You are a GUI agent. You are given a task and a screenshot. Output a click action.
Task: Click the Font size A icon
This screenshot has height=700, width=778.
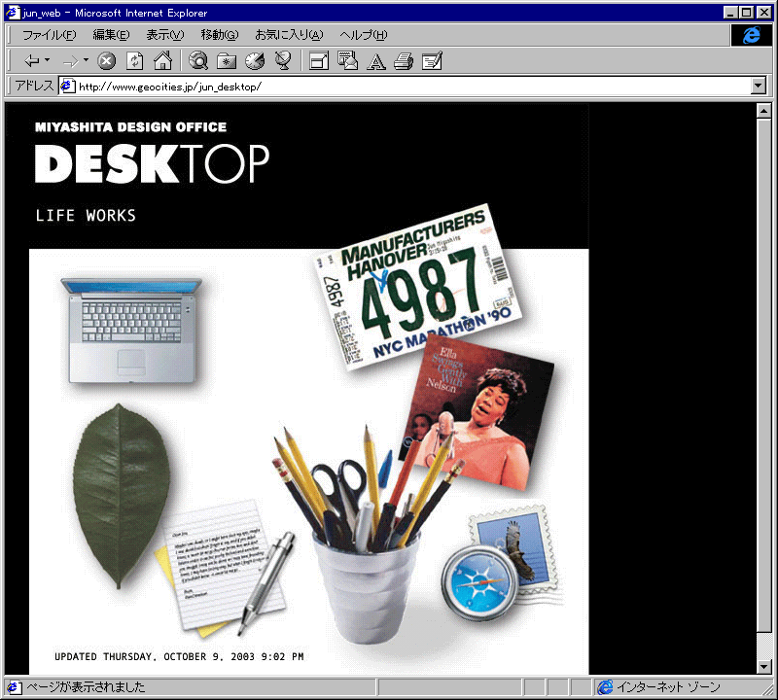click(x=376, y=62)
